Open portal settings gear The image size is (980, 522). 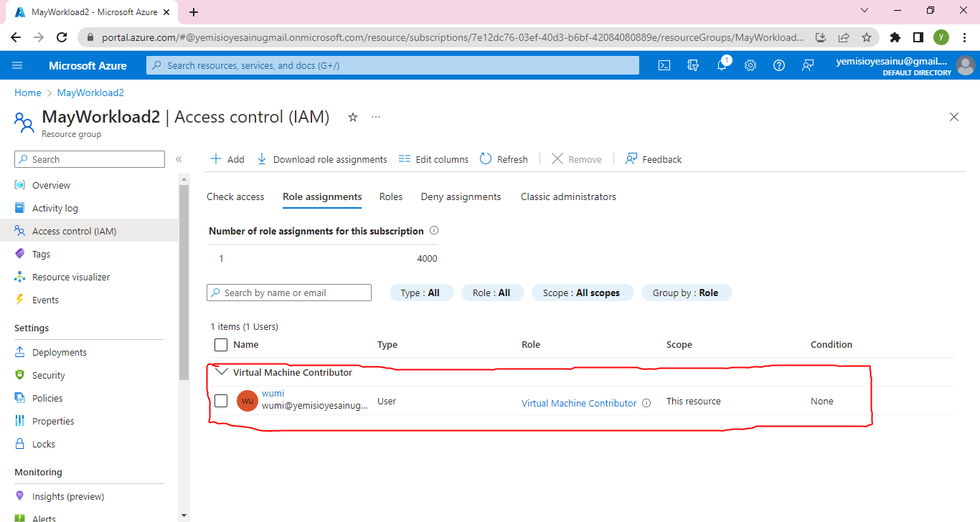pos(750,65)
